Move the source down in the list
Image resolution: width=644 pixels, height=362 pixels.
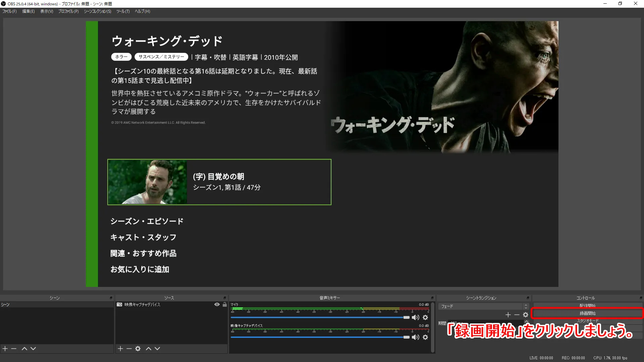click(157, 349)
